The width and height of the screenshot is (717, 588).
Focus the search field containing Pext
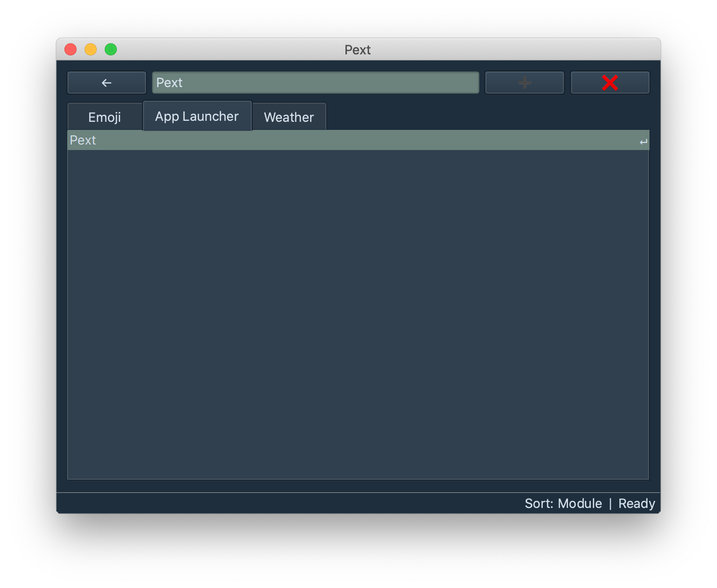pos(316,83)
